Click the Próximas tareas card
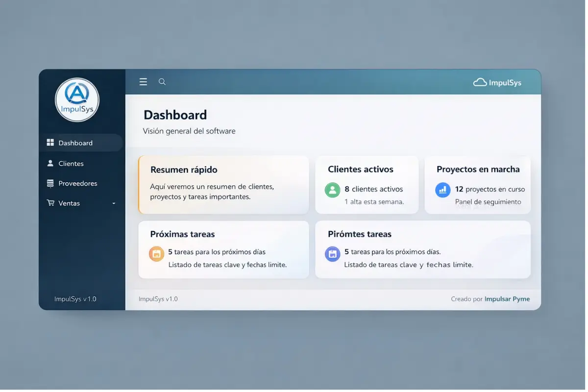 click(x=223, y=249)
